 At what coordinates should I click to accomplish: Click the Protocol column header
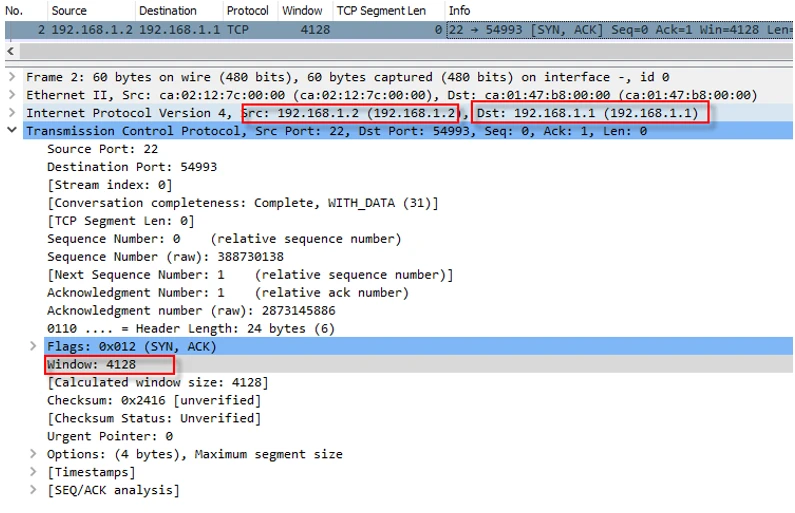(x=247, y=10)
